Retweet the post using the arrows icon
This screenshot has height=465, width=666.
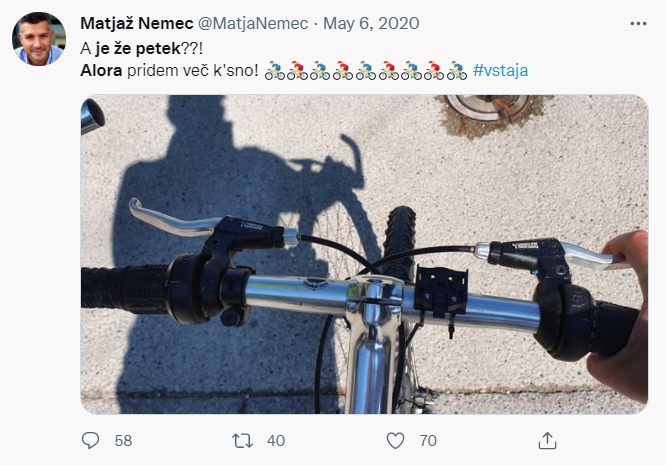[243, 440]
